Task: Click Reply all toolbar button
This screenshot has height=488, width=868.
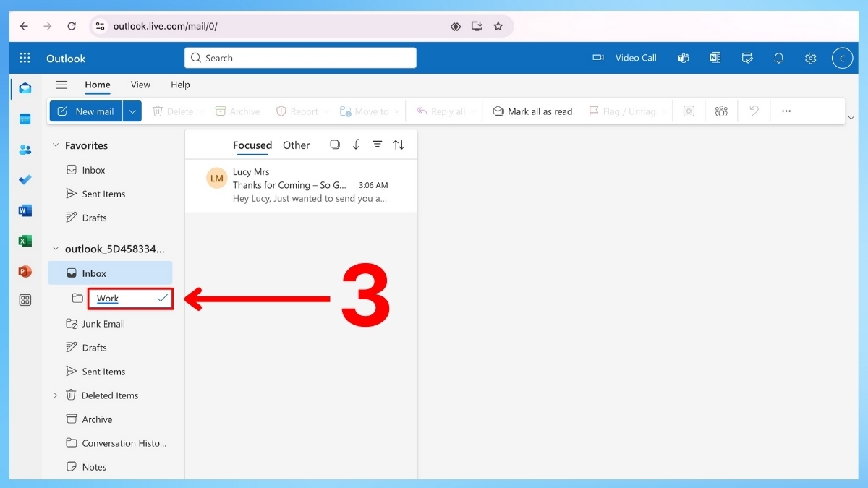Action: pos(441,111)
